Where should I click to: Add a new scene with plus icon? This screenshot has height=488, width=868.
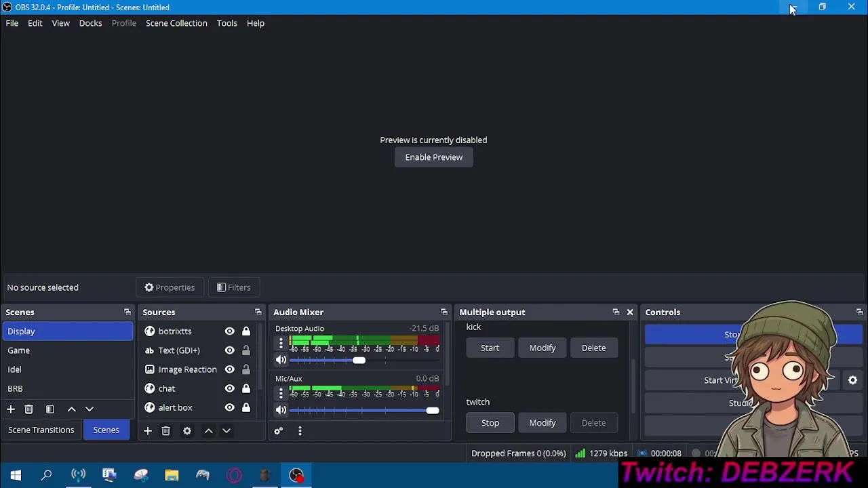pyautogui.click(x=11, y=409)
